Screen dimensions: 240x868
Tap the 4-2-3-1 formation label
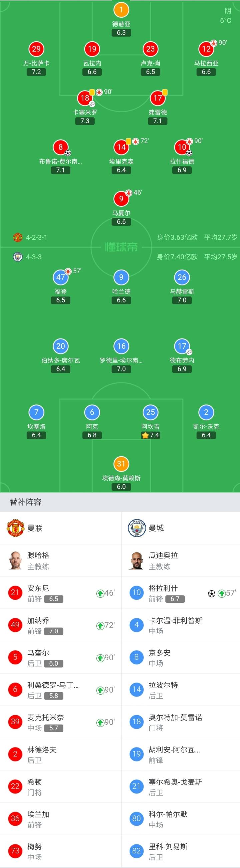click(x=36, y=237)
